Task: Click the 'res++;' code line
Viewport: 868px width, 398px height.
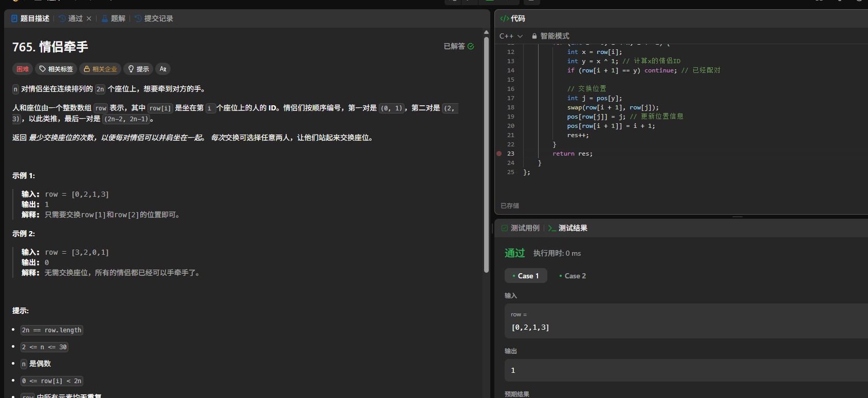Action: tap(578, 135)
